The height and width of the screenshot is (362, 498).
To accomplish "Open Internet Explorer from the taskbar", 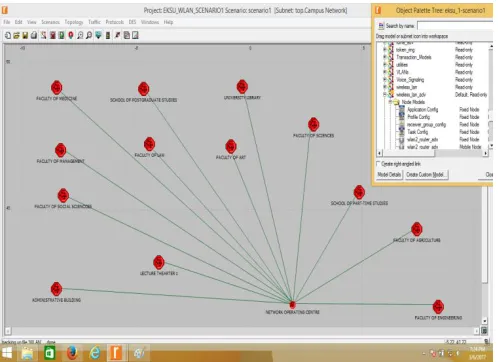I will click(95, 353).
